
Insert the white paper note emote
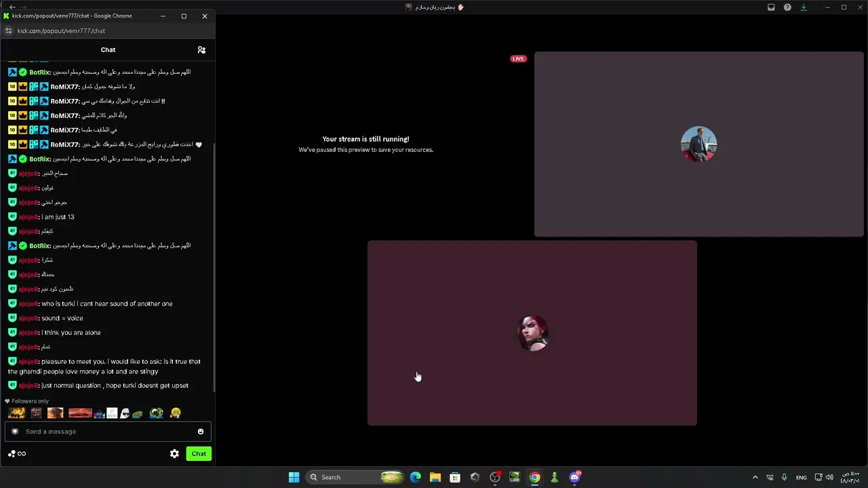[x=112, y=413]
